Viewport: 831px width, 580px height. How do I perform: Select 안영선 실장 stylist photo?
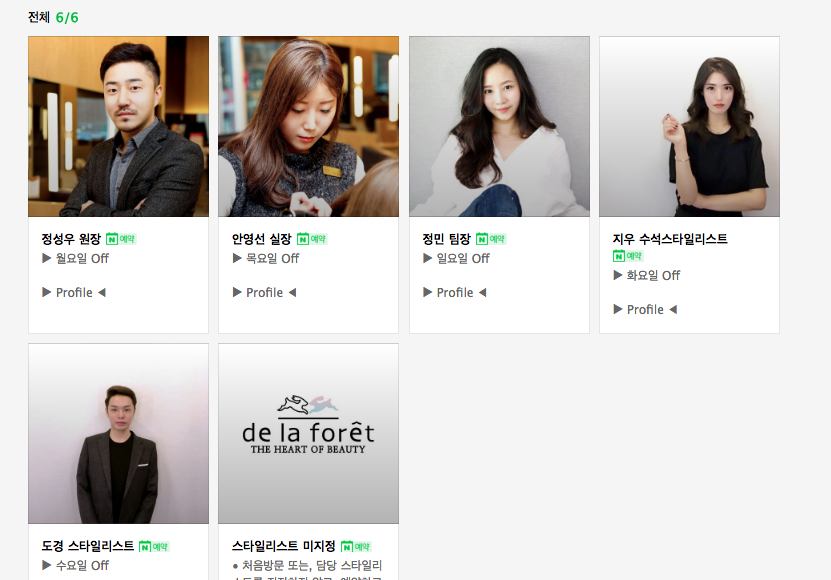click(x=308, y=126)
